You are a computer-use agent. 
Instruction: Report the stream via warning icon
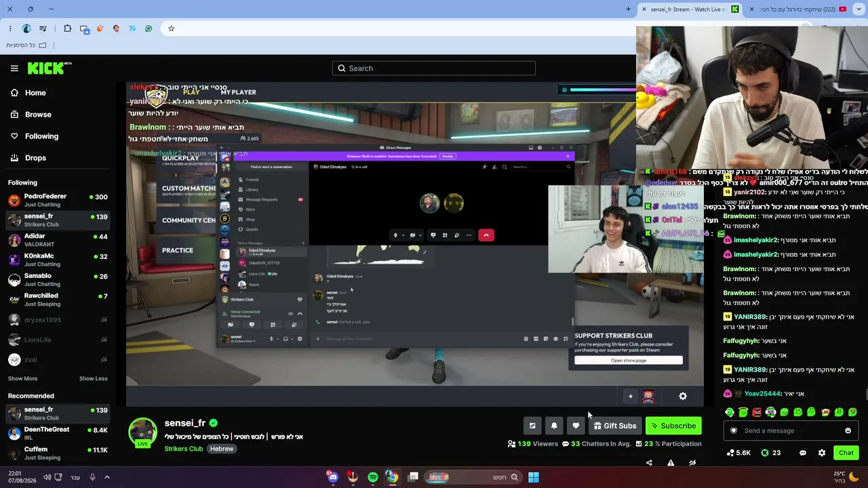(x=671, y=463)
